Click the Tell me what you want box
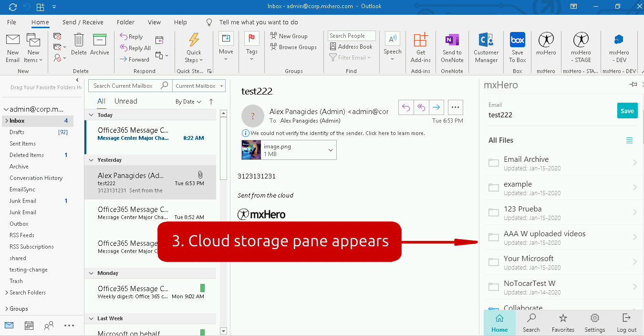644x336 pixels. click(x=258, y=22)
